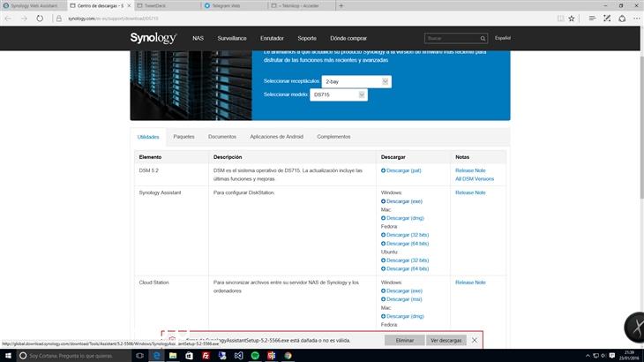The width and height of the screenshot is (644, 362).
Task: Click Eliminar button in download bar
Action: pos(405,340)
